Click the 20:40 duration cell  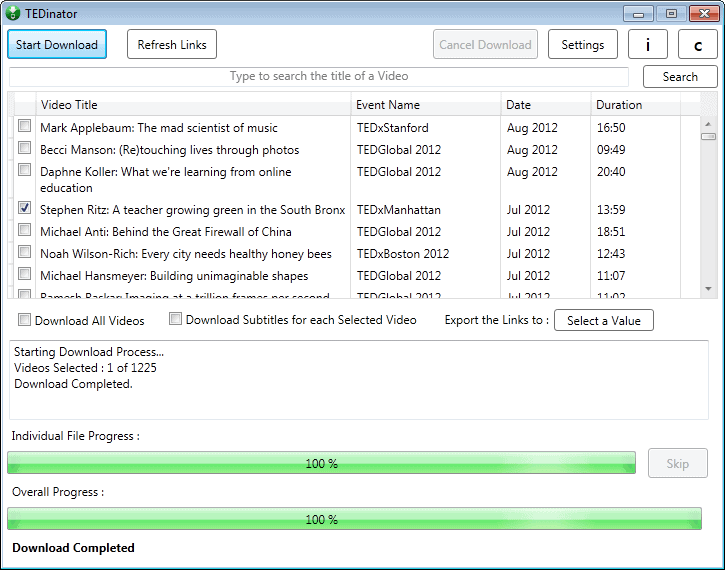pos(611,172)
